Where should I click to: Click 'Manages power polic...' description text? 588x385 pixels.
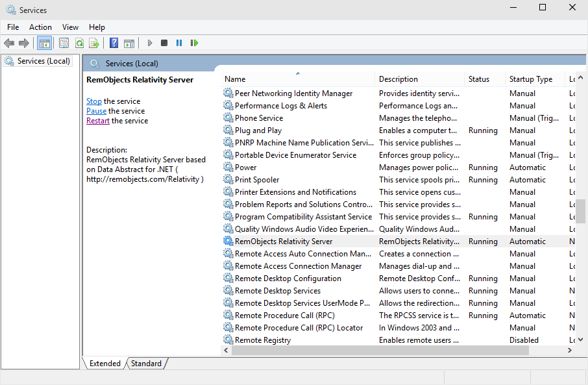tap(419, 168)
